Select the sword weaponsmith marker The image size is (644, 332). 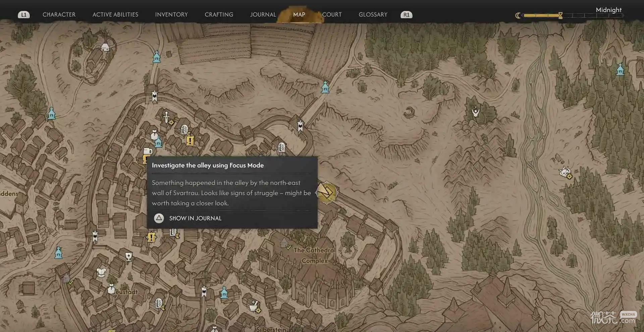166,117
